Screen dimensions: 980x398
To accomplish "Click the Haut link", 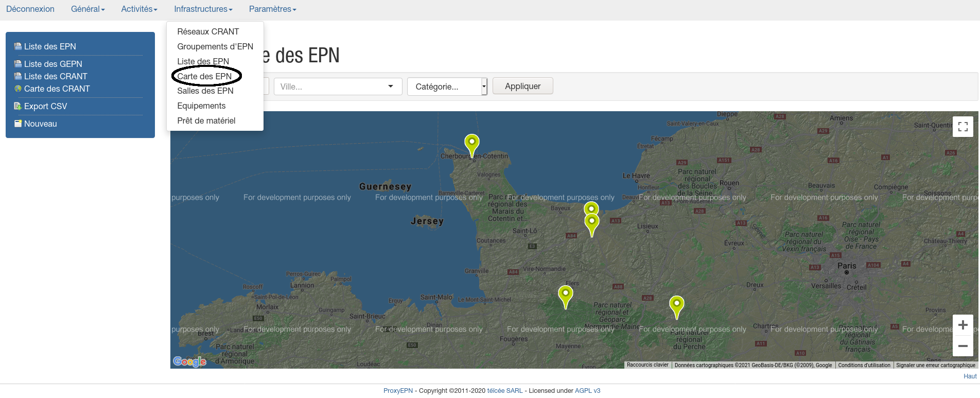I will coord(970,376).
